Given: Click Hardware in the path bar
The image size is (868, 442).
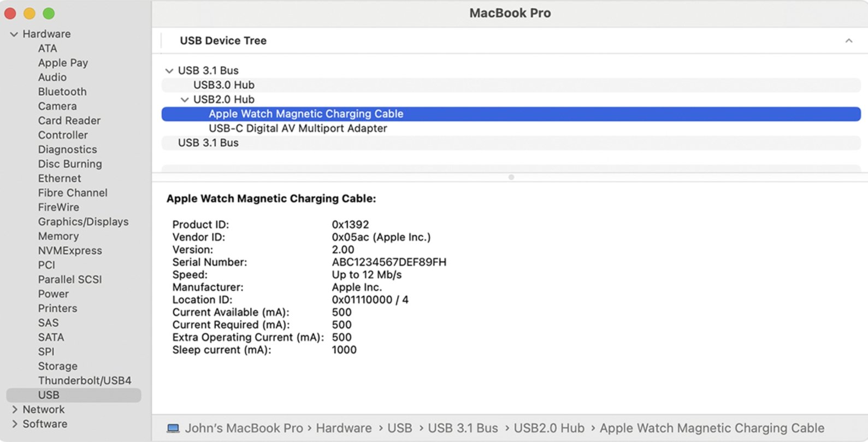Looking at the screenshot, I should pos(344,428).
